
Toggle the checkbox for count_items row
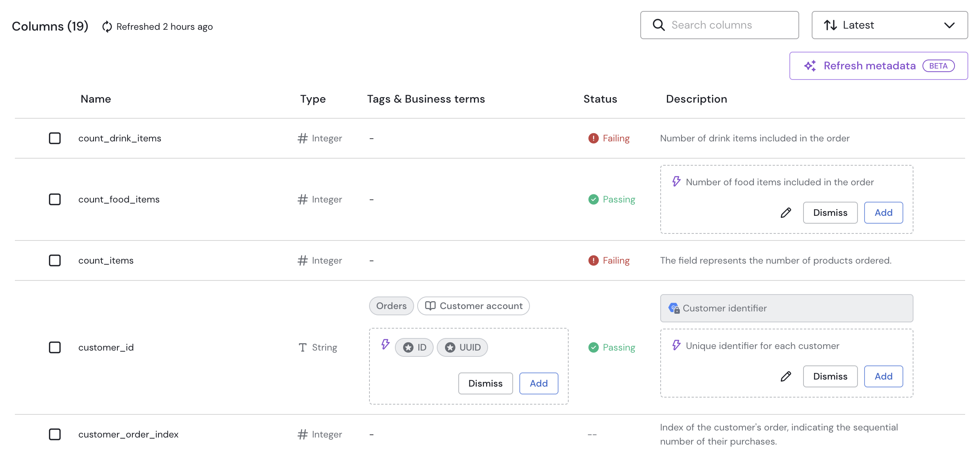[x=54, y=259]
